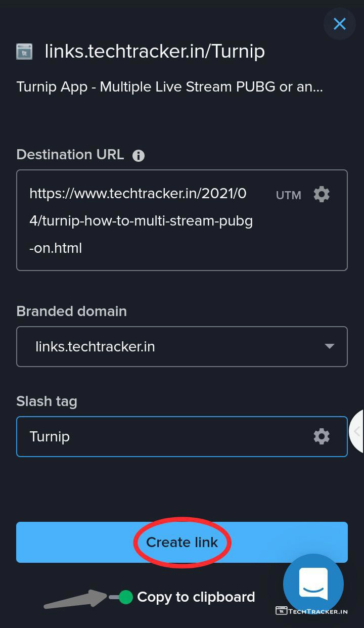
Task: Click the favicon beside the short link title
Action: pyautogui.click(x=24, y=52)
